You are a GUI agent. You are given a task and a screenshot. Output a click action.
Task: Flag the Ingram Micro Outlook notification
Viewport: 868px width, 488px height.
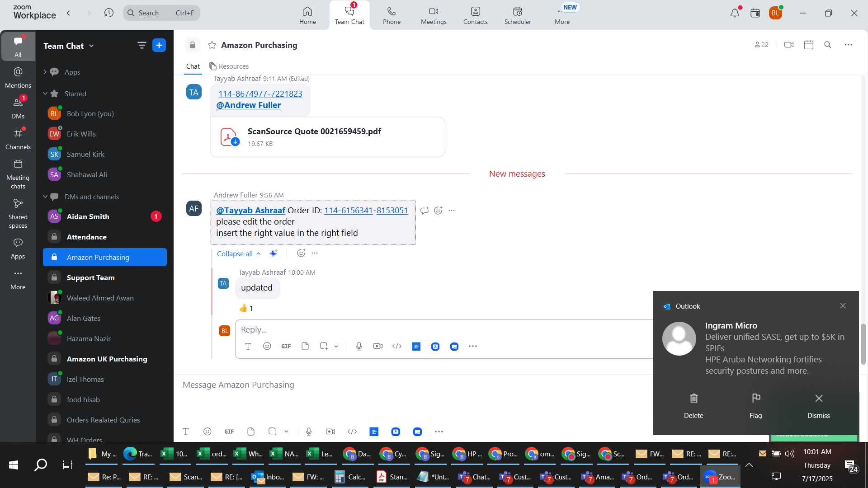pos(755,405)
